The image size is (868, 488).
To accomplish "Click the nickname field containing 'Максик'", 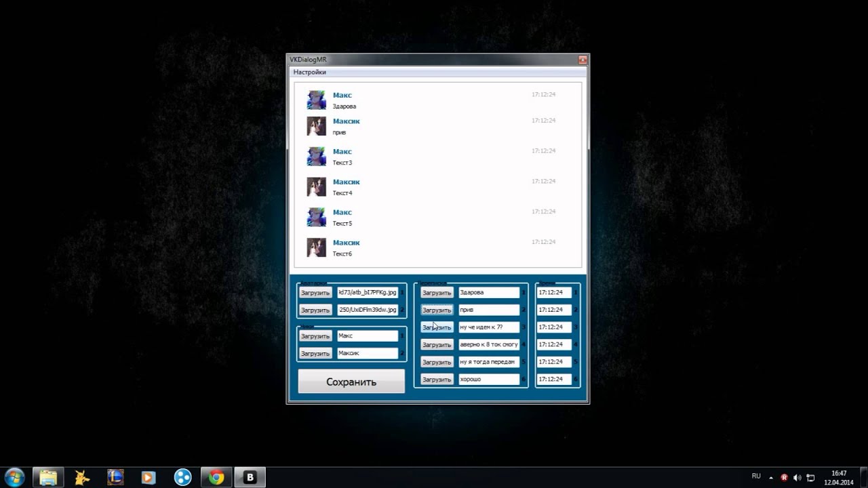I will (x=368, y=353).
